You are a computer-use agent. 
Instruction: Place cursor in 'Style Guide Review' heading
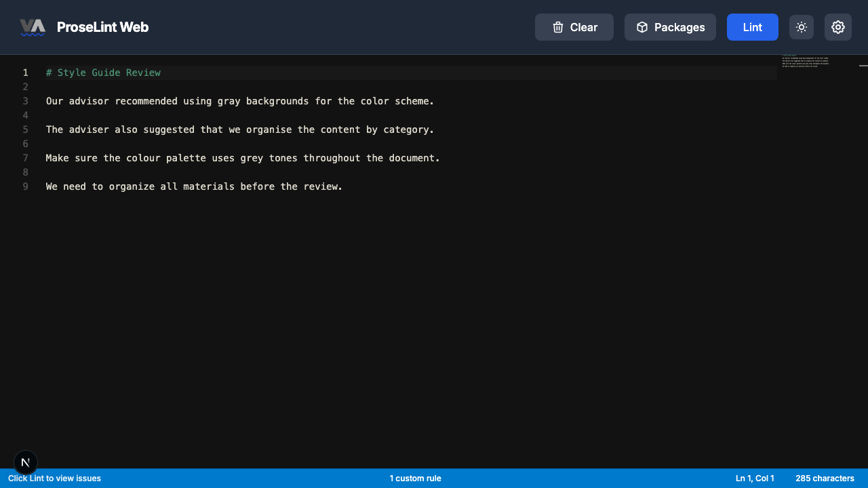point(108,73)
